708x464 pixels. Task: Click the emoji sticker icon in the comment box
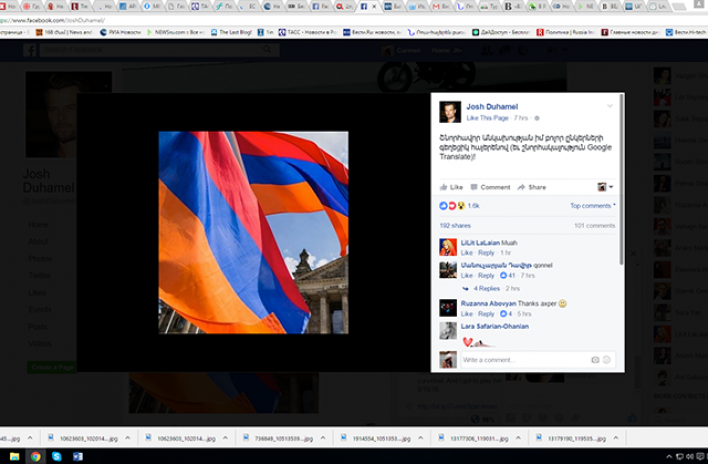[x=607, y=359]
